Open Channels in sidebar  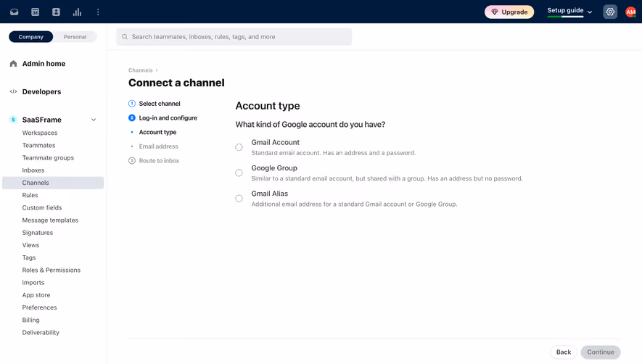point(53,183)
